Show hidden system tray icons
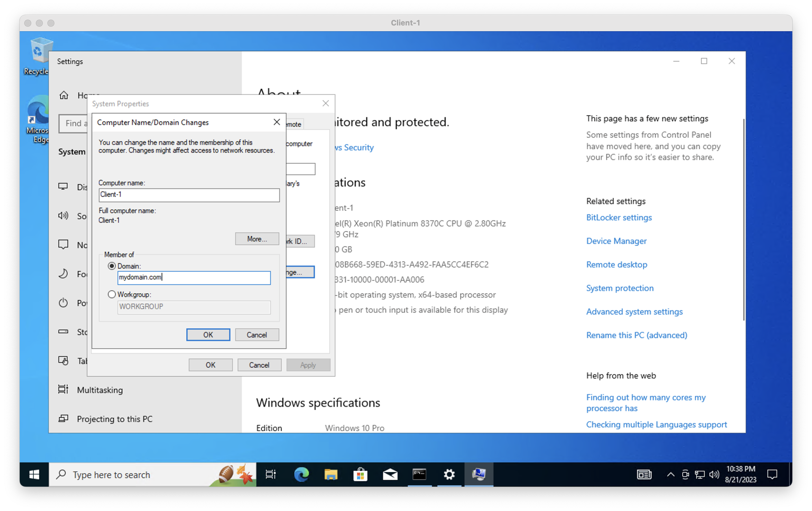The width and height of the screenshot is (812, 511). [x=671, y=475]
